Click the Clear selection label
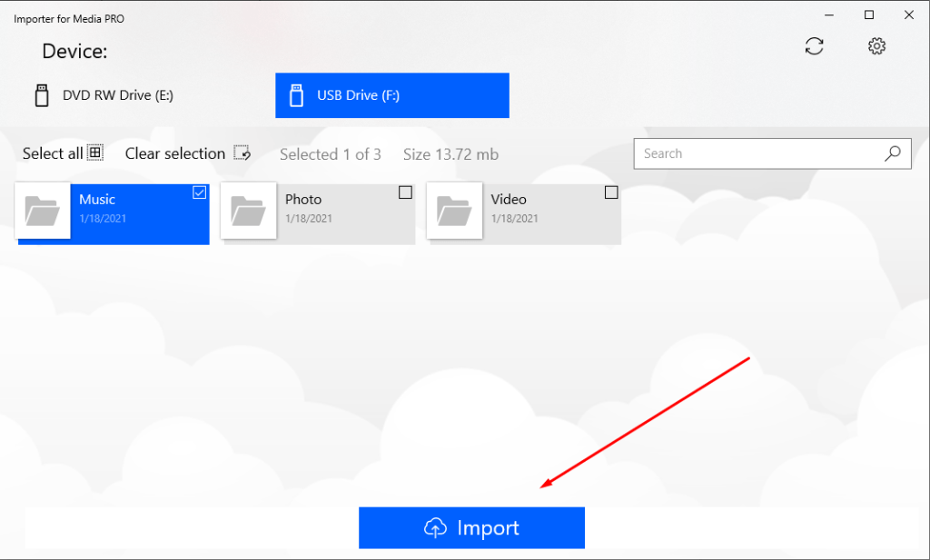 [174, 153]
